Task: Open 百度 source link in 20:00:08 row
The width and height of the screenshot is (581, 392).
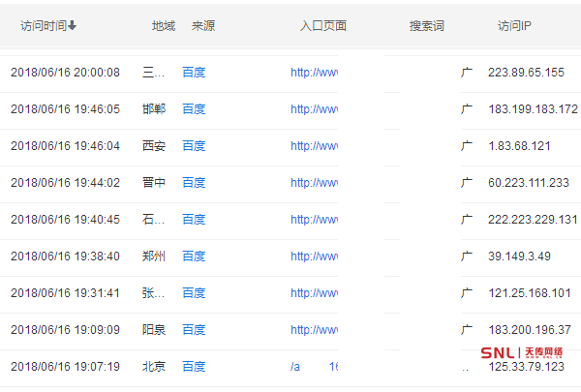Action: point(194,73)
